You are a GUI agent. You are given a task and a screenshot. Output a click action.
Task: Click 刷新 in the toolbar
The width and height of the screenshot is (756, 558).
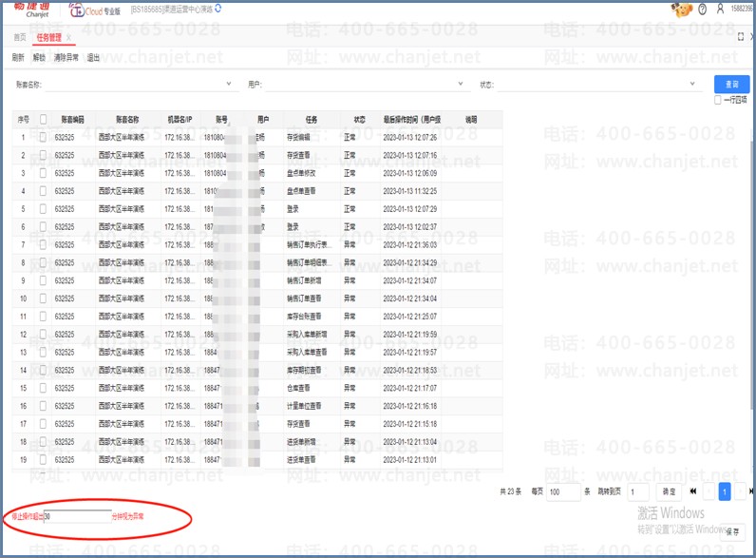tap(18, 57)
